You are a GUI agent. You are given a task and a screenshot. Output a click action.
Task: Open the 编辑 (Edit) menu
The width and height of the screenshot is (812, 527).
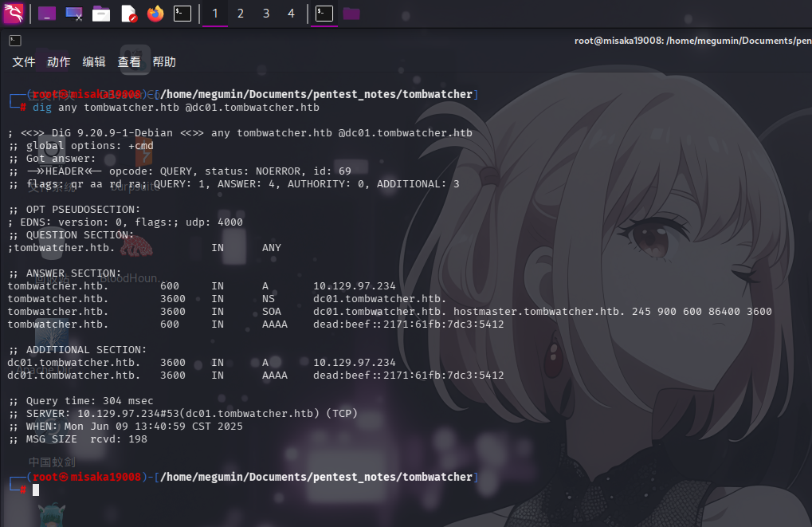click(94, 62)
